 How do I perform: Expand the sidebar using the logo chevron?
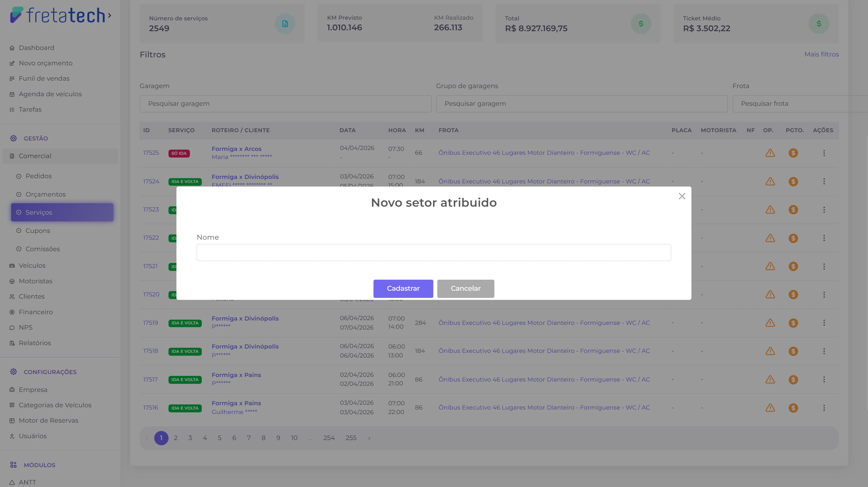110,15
